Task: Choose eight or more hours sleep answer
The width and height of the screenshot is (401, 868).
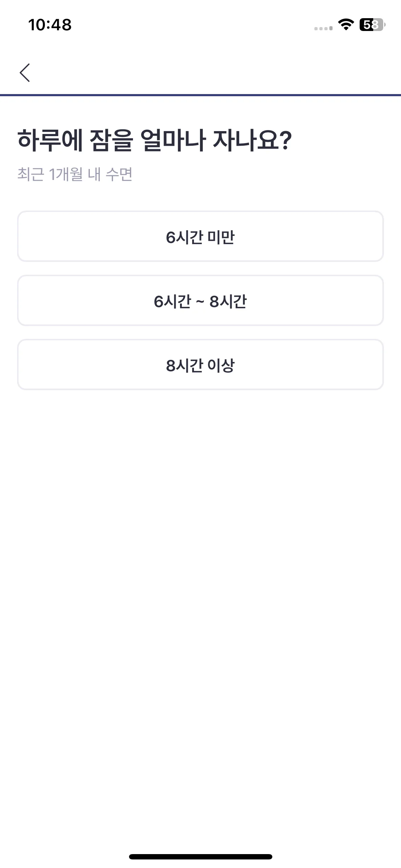Action: (x=200, y=365)
